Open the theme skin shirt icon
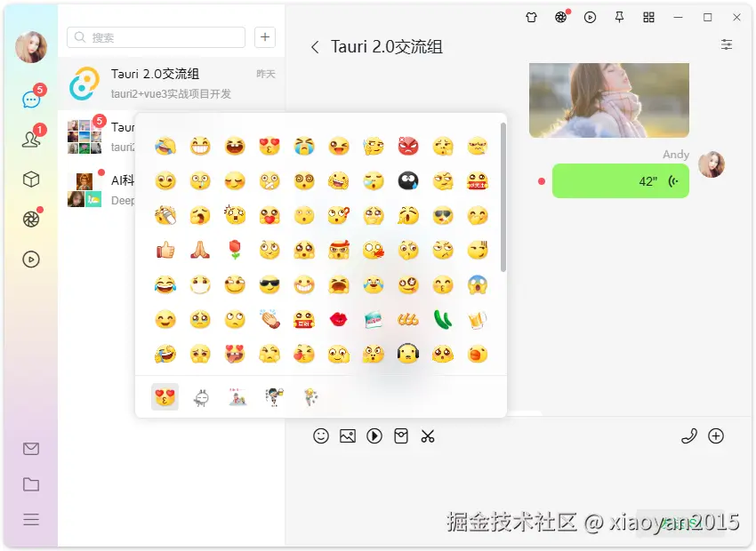 [531, 18]
